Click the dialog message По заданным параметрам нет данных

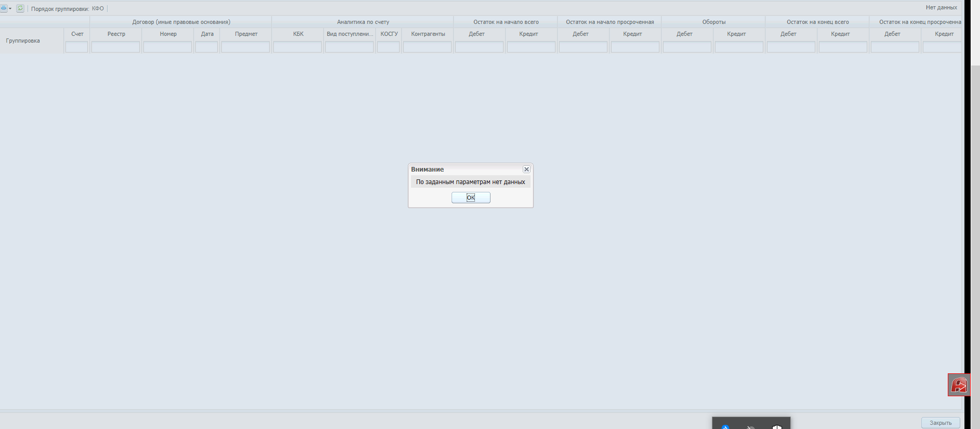point(471,182)
